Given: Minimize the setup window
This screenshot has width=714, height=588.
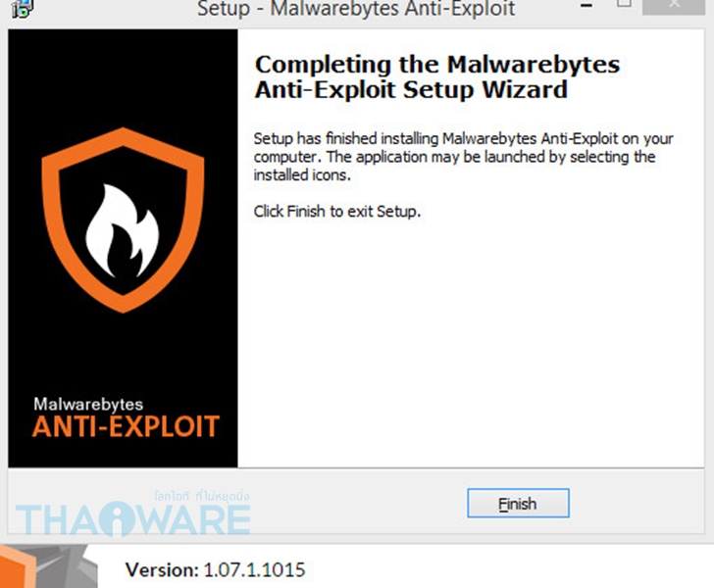Looking at the screenshot, I should (x=586, y=6).
